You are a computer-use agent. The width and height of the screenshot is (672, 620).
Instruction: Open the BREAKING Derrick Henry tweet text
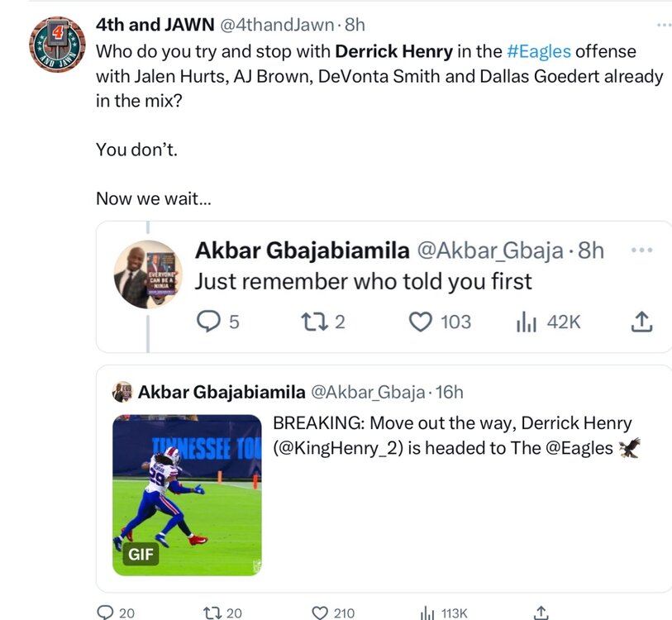pos(456,436)
